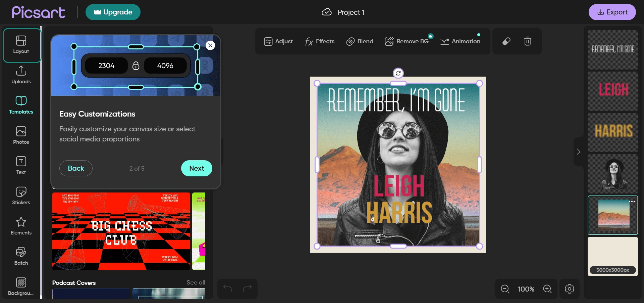Toggle the aspect ratio lock between dimensions
Screen dimensions: 644x303
click(x=136, y=66)
